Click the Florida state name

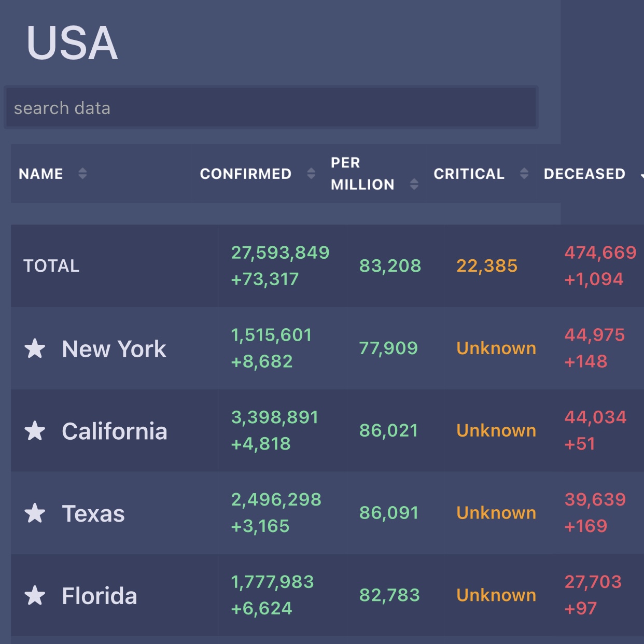pos(100,596)
